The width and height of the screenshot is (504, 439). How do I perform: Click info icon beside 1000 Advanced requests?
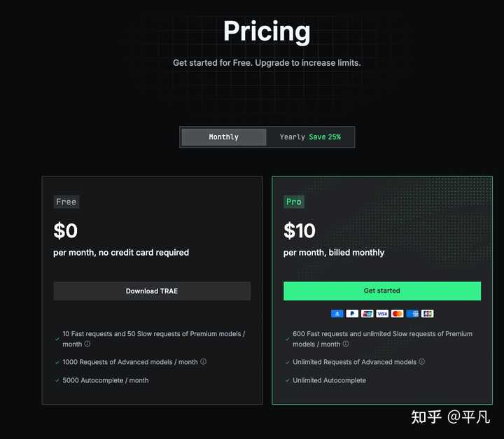pos(204,362)
